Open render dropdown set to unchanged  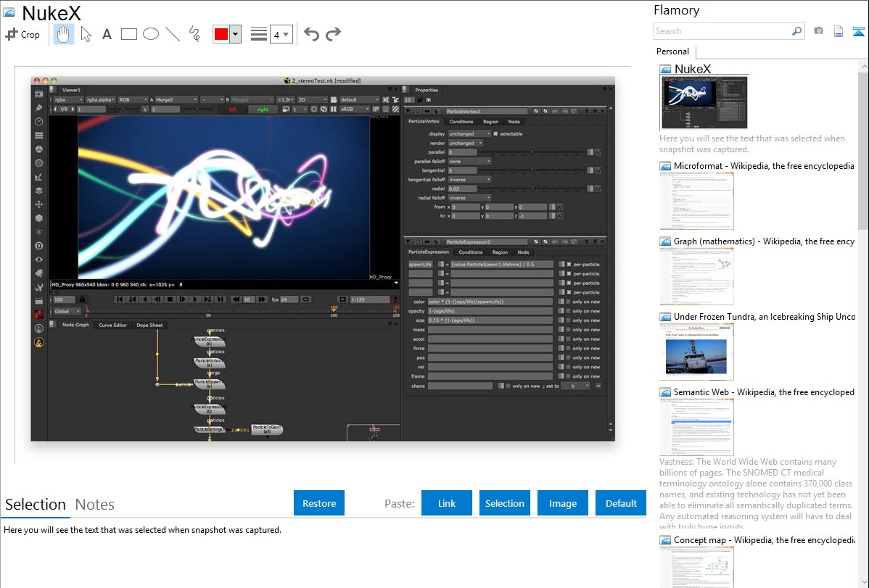(466, 143)
